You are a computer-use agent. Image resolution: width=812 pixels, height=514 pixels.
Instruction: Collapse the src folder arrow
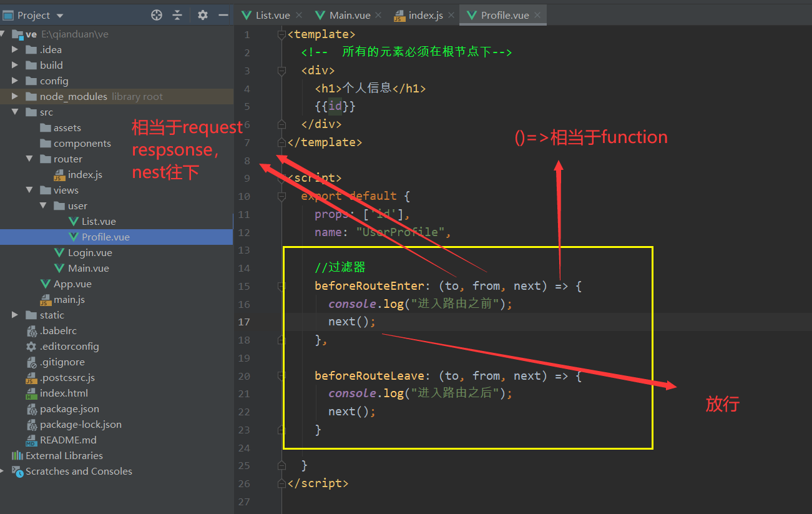point(15,112)
